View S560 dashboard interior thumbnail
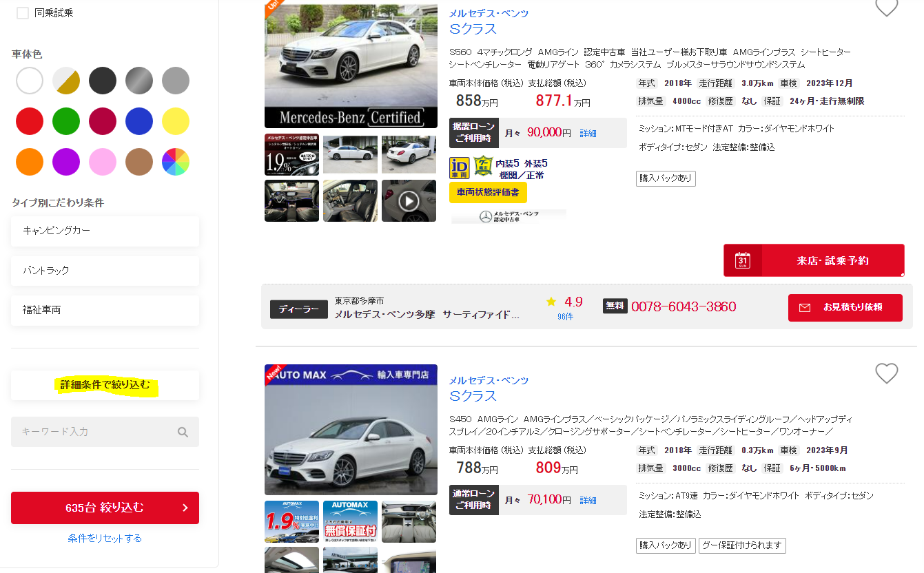This screenshot has height=573, width=924. (291, 200)
